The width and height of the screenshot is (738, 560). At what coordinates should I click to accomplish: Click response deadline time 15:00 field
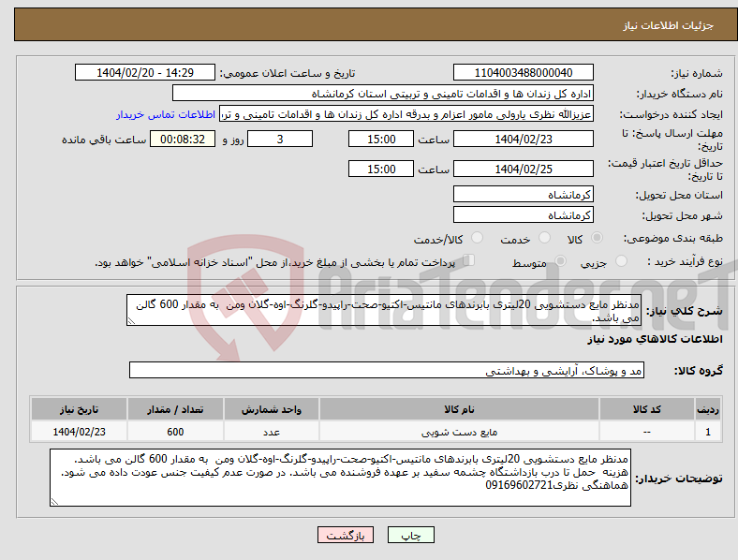(381, 139)
